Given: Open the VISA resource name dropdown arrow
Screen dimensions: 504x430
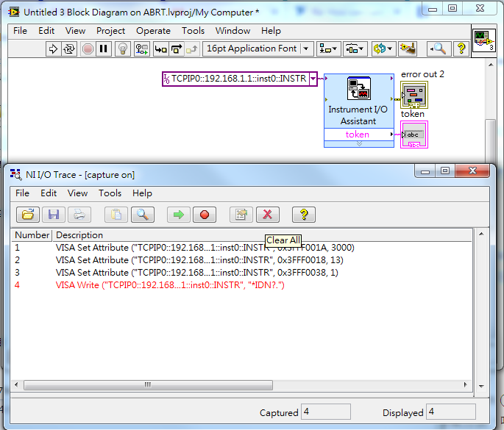Looking at the screenshot, I should tap(313, 79).
